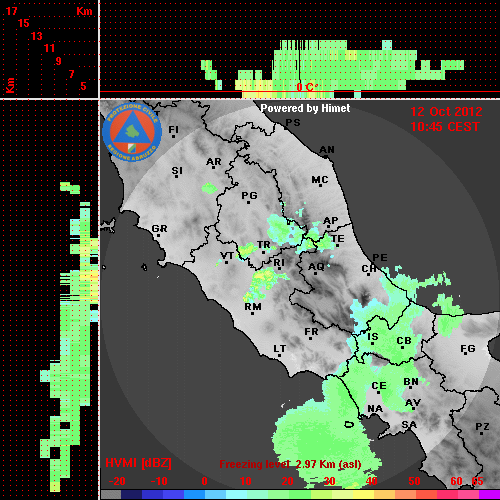The image size is (500, 500).
Task: Click the MC city label
Action: (320, 180)
